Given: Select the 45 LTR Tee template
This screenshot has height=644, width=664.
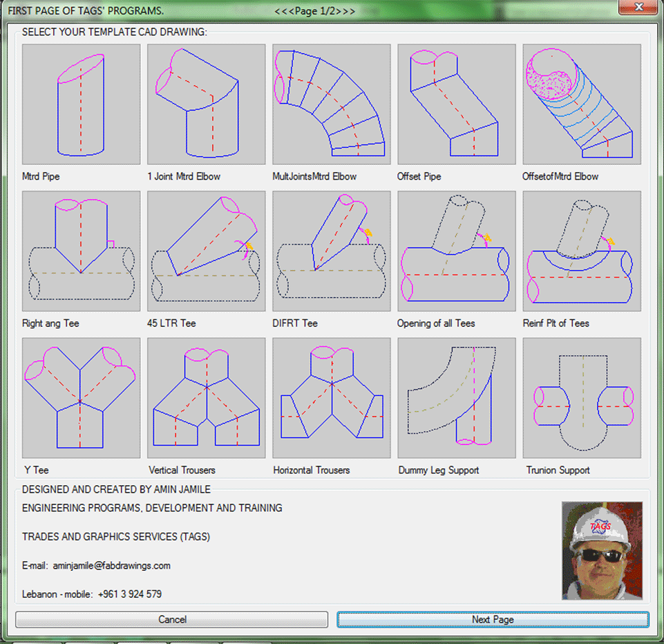Looking at the screenshot, I should click(x=206, y=252).
